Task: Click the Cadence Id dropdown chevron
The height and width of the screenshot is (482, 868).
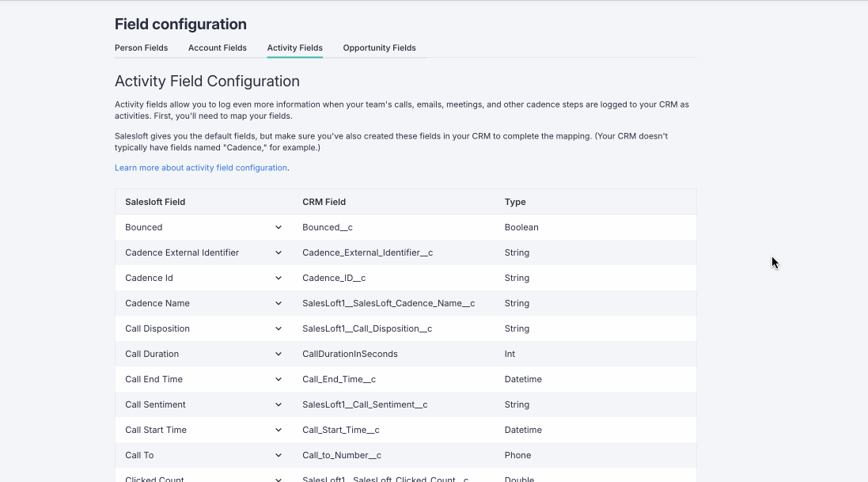Action: point(278,278)
